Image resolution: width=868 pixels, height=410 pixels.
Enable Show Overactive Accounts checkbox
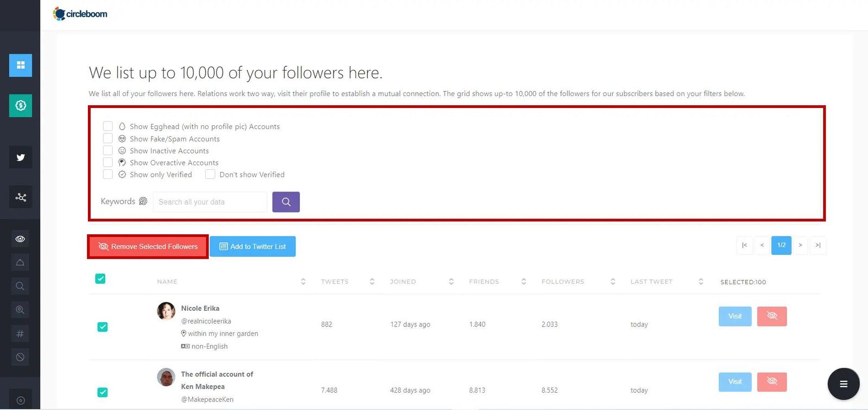pos(108,162)
